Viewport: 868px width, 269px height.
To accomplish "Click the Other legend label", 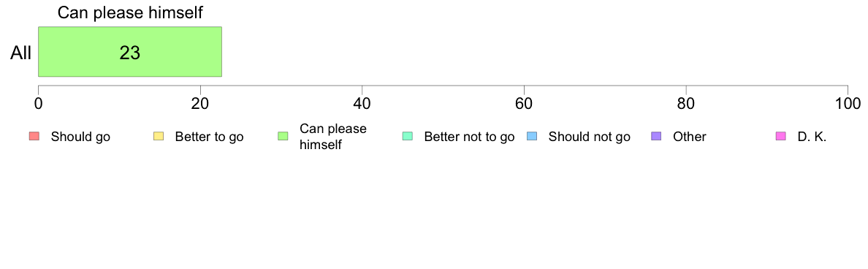I will click(x=690, y=137).
